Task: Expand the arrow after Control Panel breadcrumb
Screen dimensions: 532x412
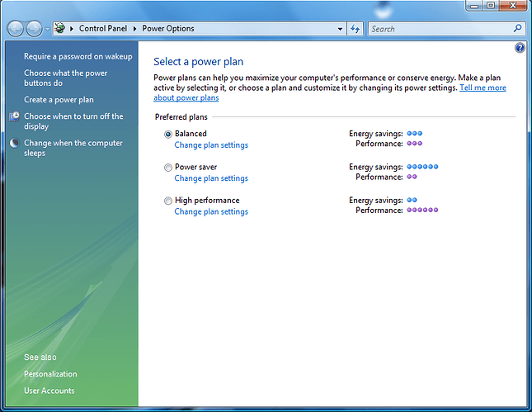Action: (135, 29)
